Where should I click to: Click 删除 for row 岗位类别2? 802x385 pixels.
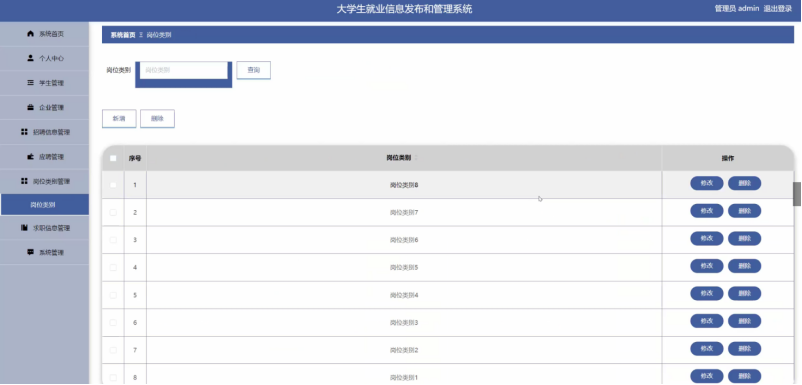tap(745, 349)
